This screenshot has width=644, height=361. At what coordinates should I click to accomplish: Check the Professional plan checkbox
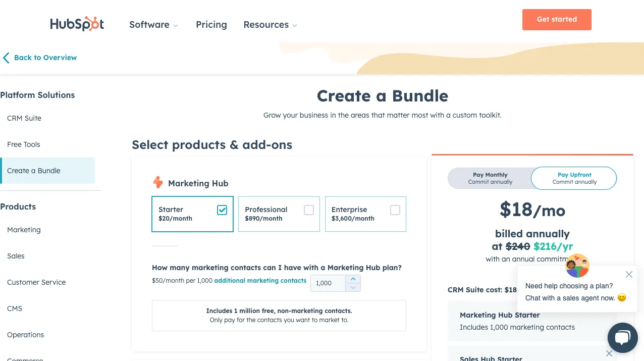click(309, 210)
